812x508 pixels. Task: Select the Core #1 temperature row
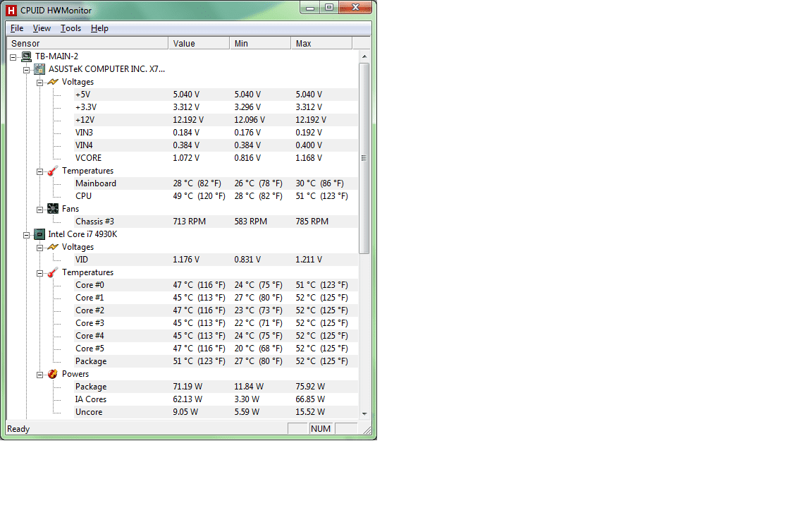point(216,298)
